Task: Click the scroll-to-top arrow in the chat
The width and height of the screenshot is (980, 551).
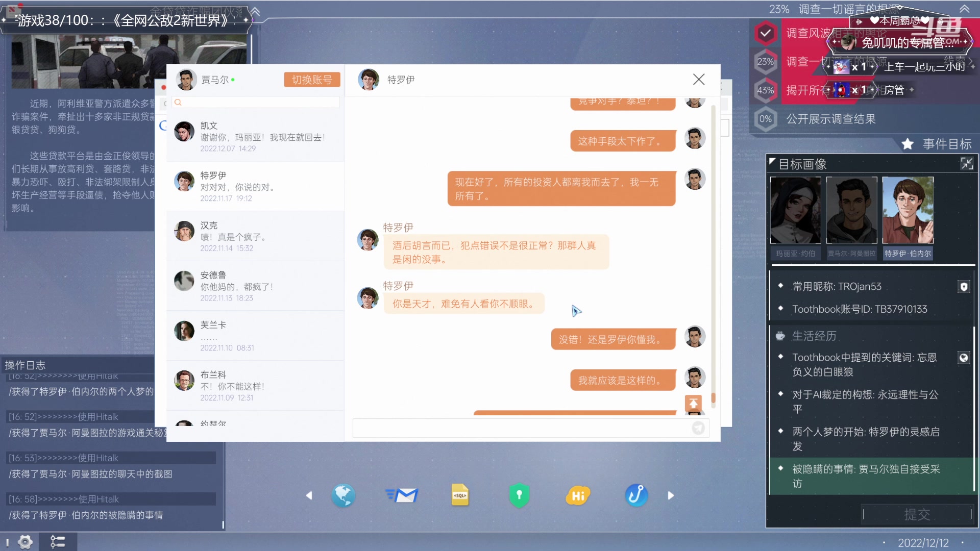Action: [693, 404]
